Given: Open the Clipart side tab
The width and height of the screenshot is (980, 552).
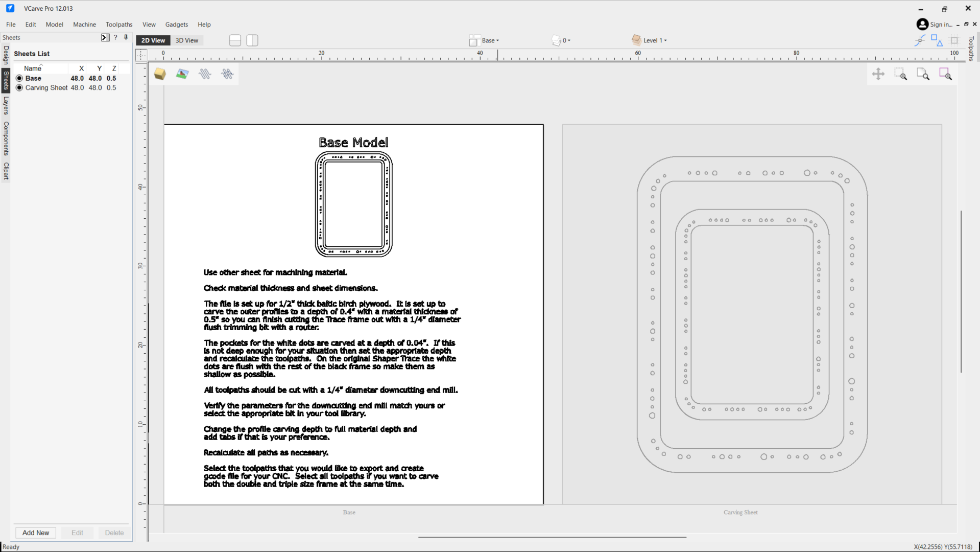Looking at the screenshot, I should (6, 171).
